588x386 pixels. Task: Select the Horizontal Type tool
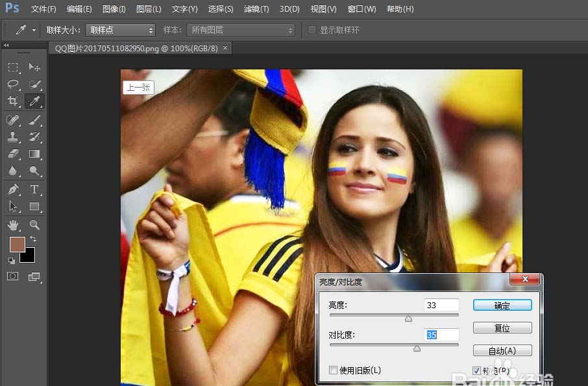[x=34, y=189]
